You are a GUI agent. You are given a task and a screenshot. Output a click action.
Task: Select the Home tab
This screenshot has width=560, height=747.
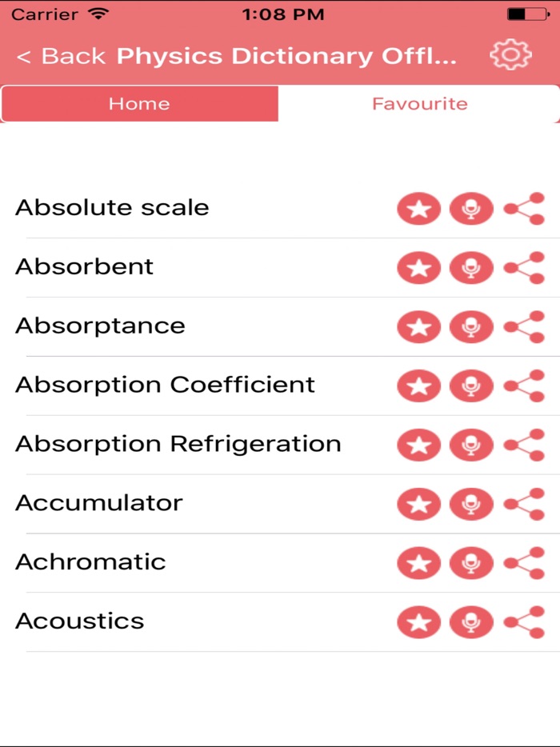click(x=139, y=104)
